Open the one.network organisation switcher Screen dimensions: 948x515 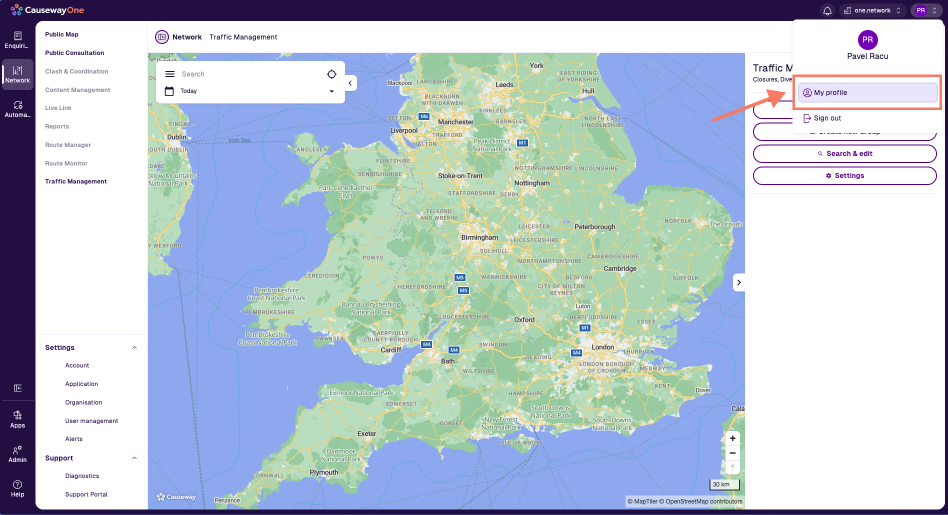tap(873, 10)
